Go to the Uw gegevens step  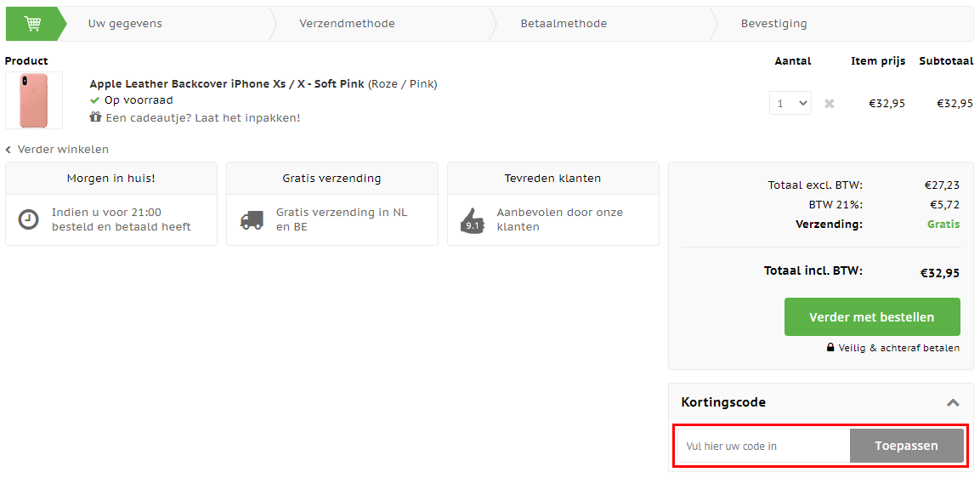tap(125, 24)
